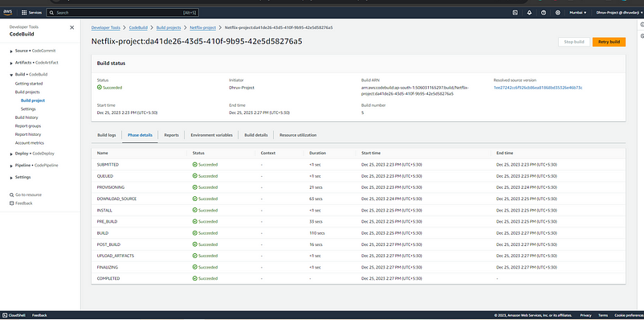
Task: Open the CloudShell icon in top navigation
Action: [x=515, y=13]
